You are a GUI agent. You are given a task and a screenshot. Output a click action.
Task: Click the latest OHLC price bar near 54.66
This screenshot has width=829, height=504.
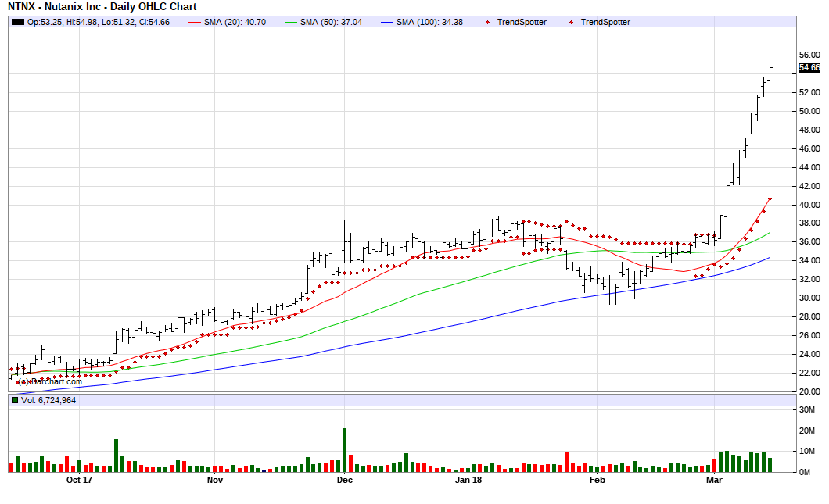(x=770, y=82)
